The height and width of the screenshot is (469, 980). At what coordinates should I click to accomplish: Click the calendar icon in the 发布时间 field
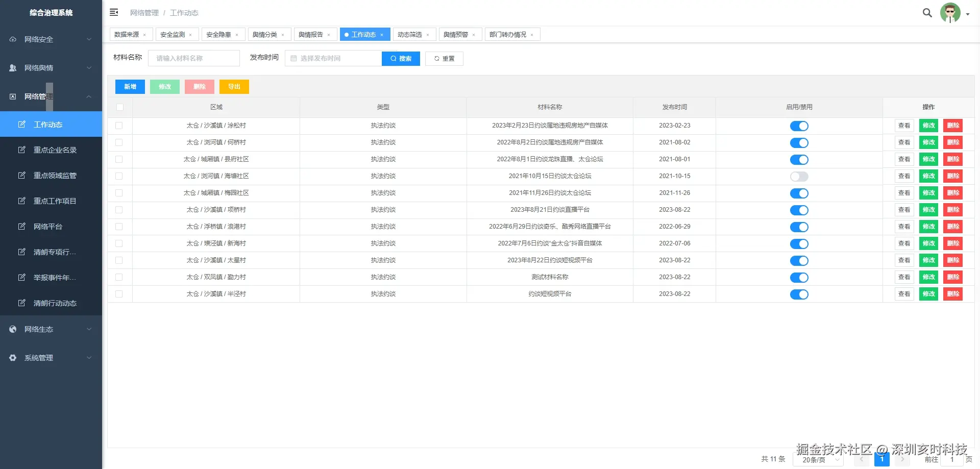point(293,58)
